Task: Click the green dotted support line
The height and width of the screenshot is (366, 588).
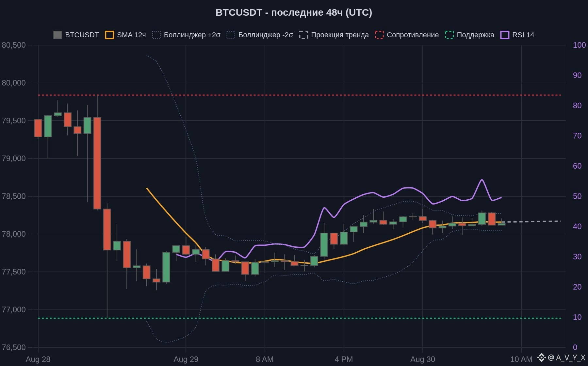Action: (300, 318)
